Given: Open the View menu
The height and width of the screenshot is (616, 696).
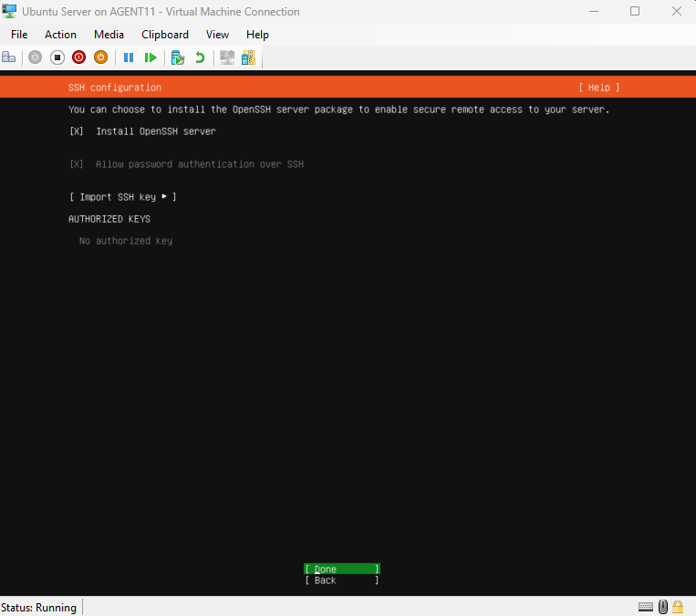Looking at the screenshot, I should (x=217, y=35).
